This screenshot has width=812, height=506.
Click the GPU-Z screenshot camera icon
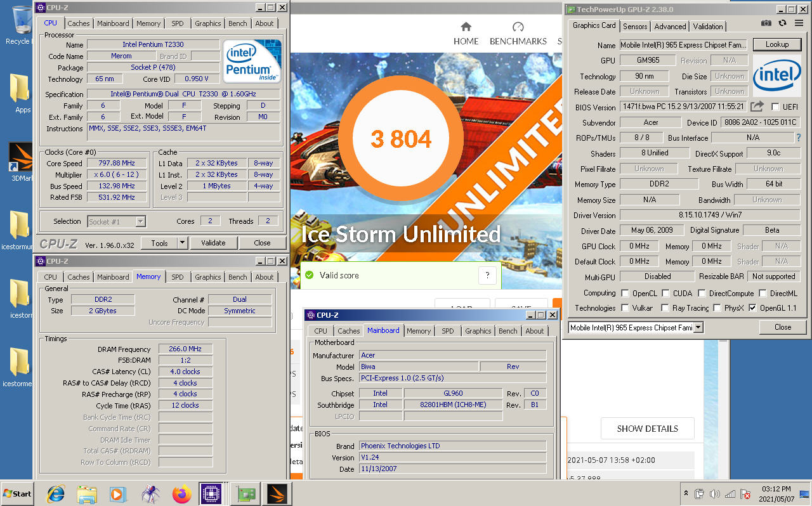(766, 23)
